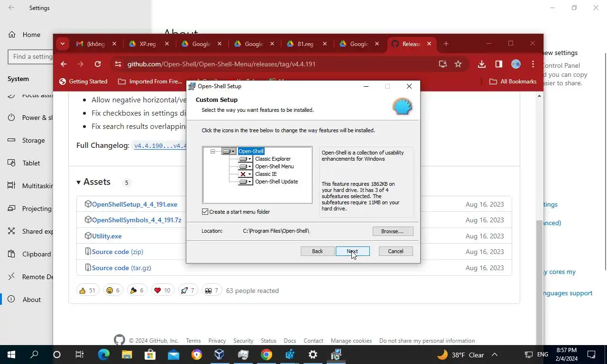Switch to the Gmail (không tab

(96, 44)
